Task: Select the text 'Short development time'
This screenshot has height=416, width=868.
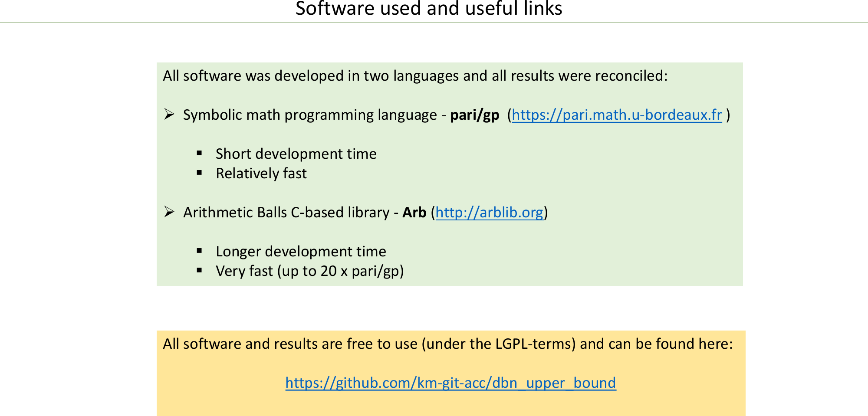Action: click(x=296, y=154)
